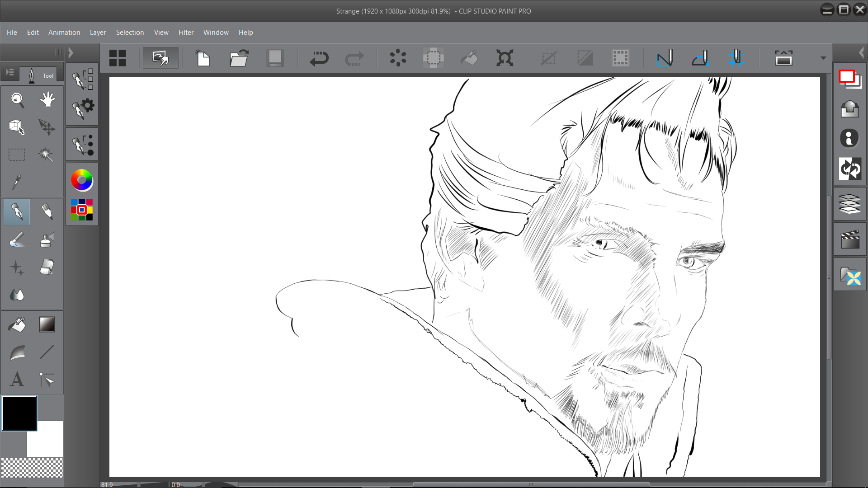Viewport: 868px width, 488px height.
Task: Select the Text tool
Action: (x=17, y=380)
